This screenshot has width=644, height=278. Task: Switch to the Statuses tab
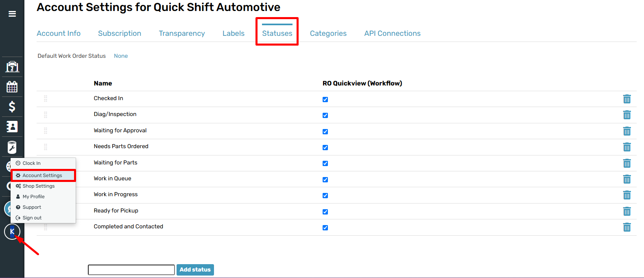(277, 33)
